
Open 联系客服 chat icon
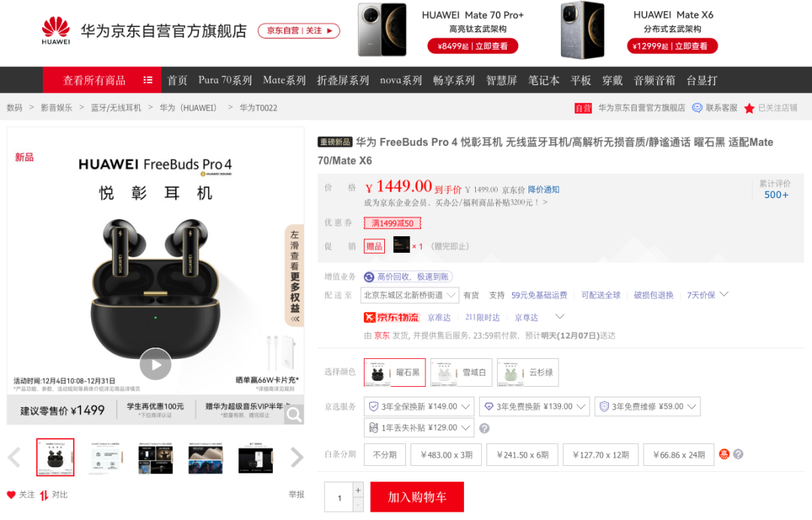[x=697, y=108]
